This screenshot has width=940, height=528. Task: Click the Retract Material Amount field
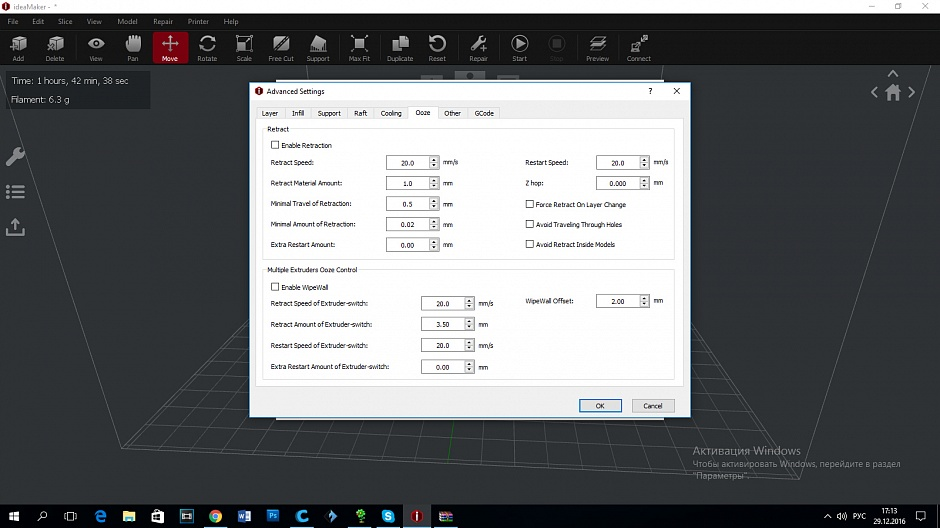407,184
